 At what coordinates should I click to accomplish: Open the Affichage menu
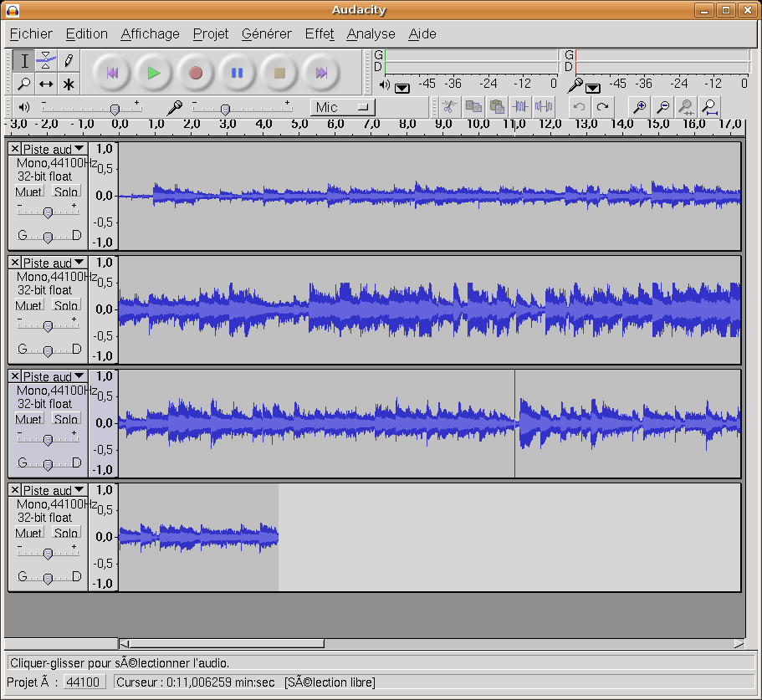pos(151,33)
